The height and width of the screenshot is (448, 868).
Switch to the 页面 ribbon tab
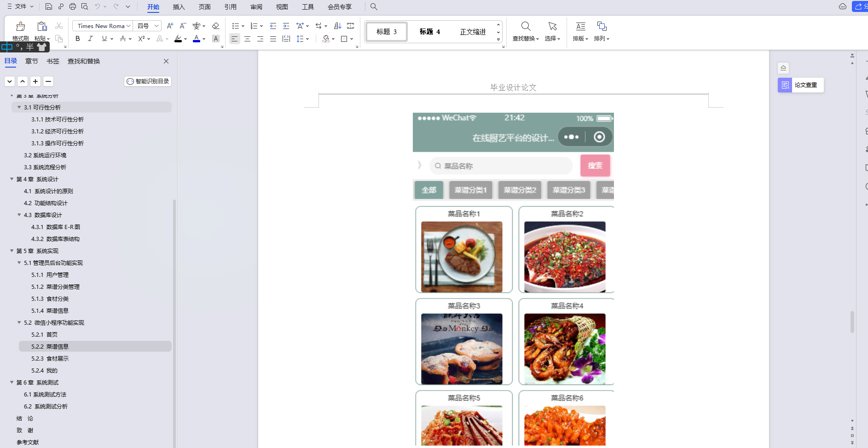pos(204,7)
